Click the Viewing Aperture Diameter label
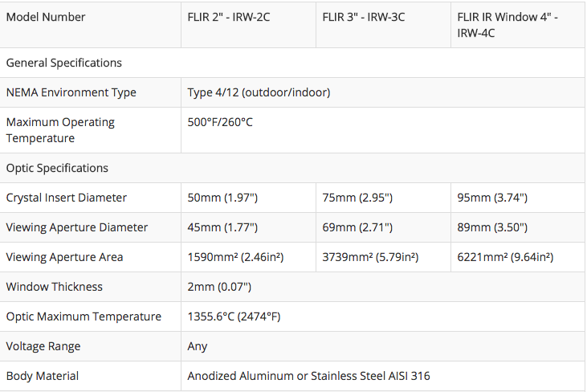The width and height of the screenshot is (587, 392). tap(77, 227)
